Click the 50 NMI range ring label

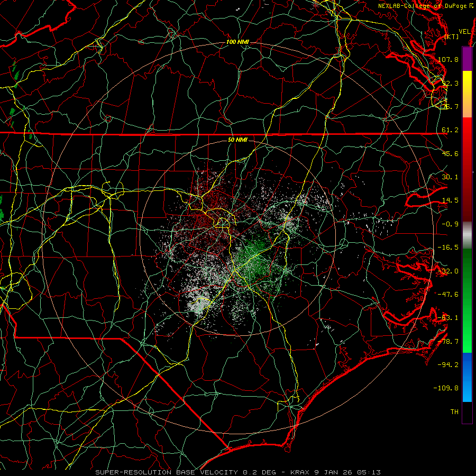[237, 140]
